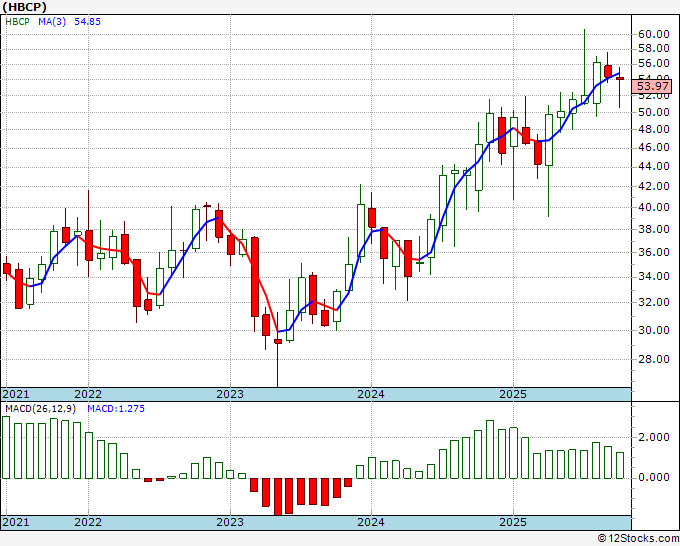Click the (HBCP) chart title
The width and height of the screenshot is (680, 546).
pyautogui.click(x=24, y=7)
